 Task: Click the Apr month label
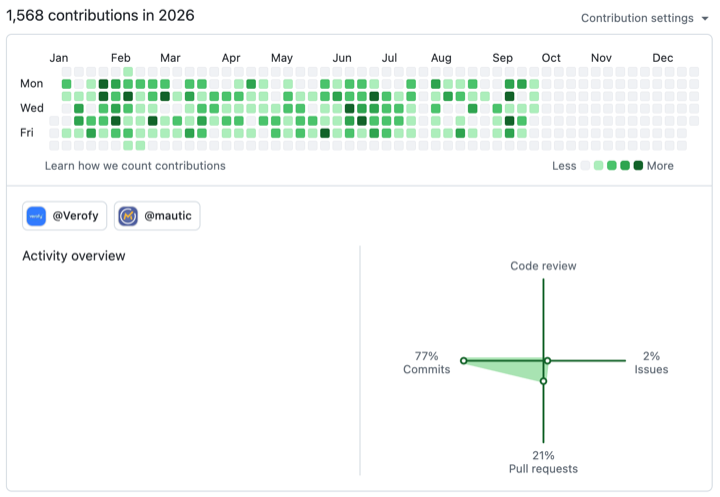(x=231, y=58)
